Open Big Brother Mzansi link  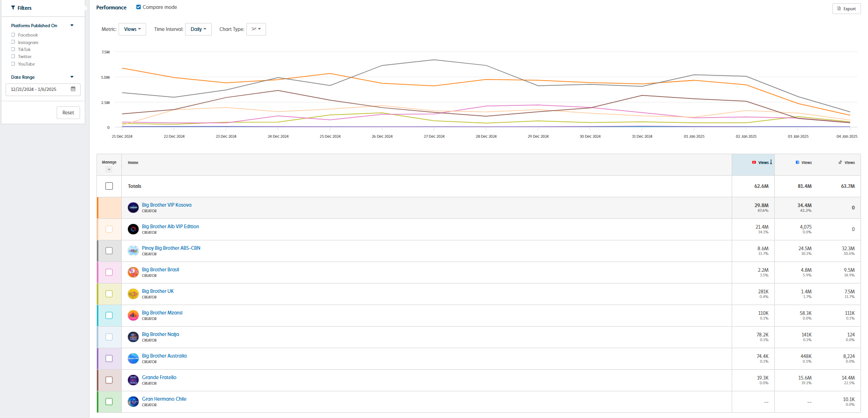(162, 313)
